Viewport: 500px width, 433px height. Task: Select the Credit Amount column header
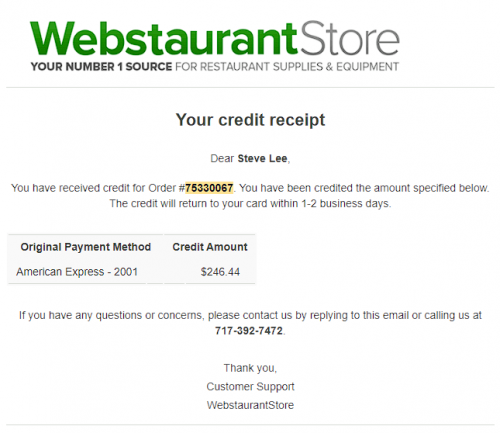click(x=210, y=247)
